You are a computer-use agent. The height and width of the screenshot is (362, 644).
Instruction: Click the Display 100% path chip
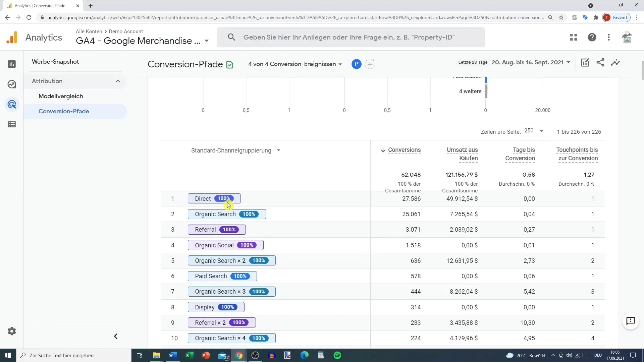click(216, 307)
